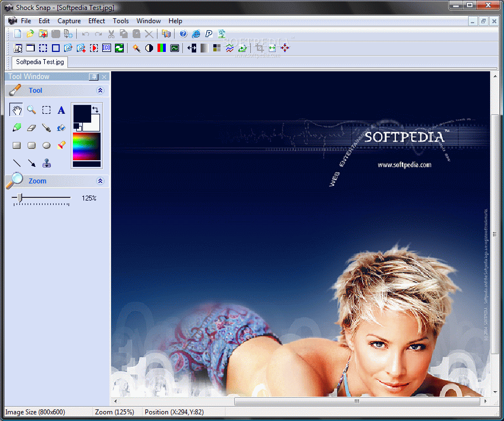Select the Arrow drawing tool
Viewport: 504px width, 421px height.
click(32, 163)
